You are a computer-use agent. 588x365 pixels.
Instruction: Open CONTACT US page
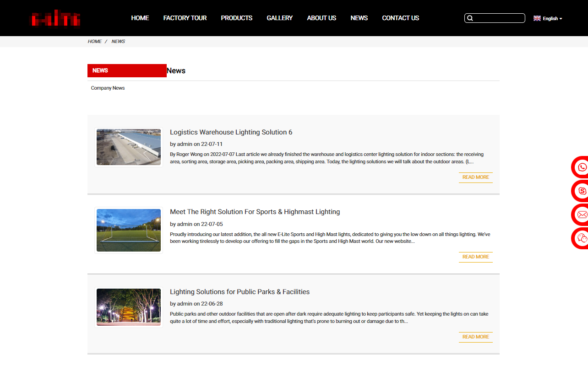(x=400, y=18)
